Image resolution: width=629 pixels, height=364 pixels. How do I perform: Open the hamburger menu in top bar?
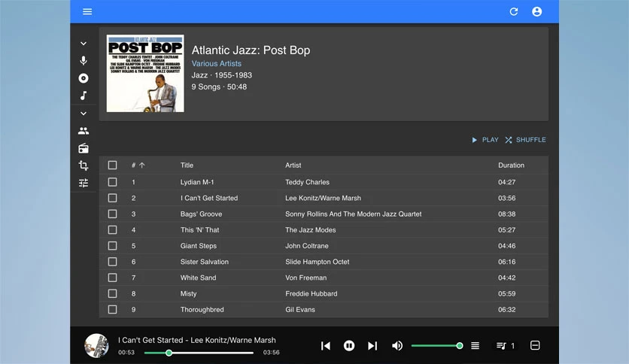point(87,11)
